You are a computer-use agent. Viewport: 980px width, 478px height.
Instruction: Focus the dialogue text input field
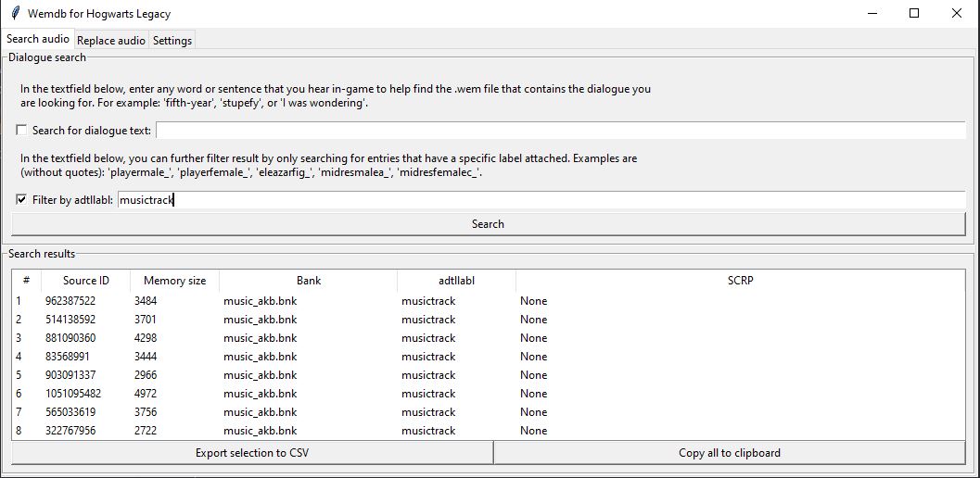[x=560, y=131]
